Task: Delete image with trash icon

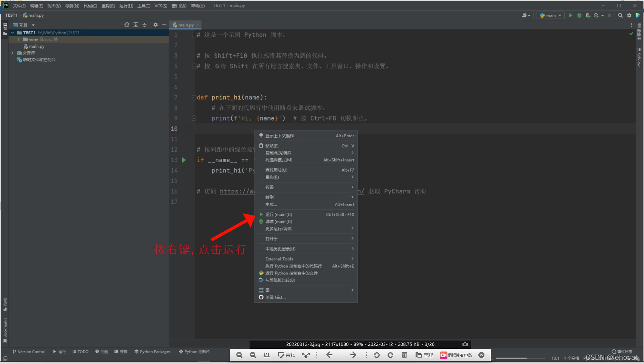Action: click(x=404, y=355)
